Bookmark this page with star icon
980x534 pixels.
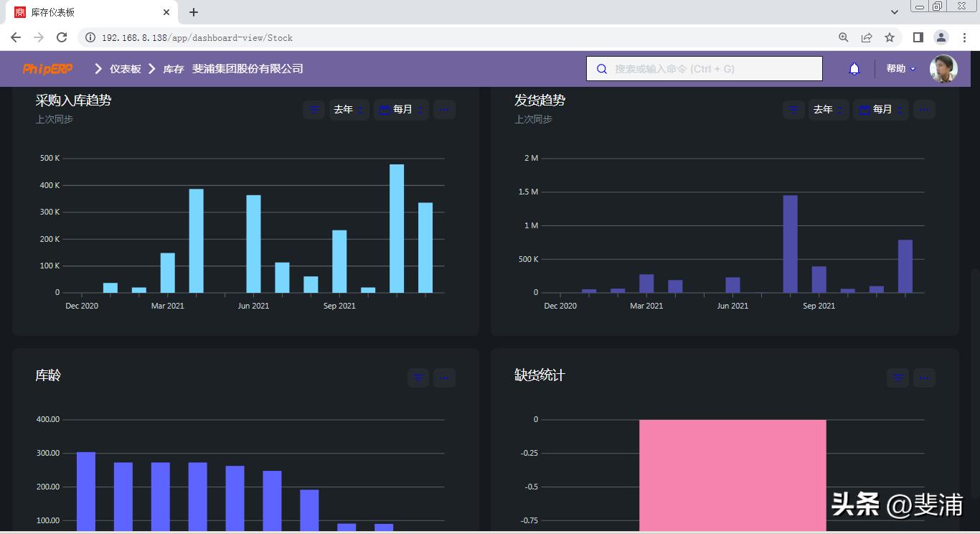[890, 37]
